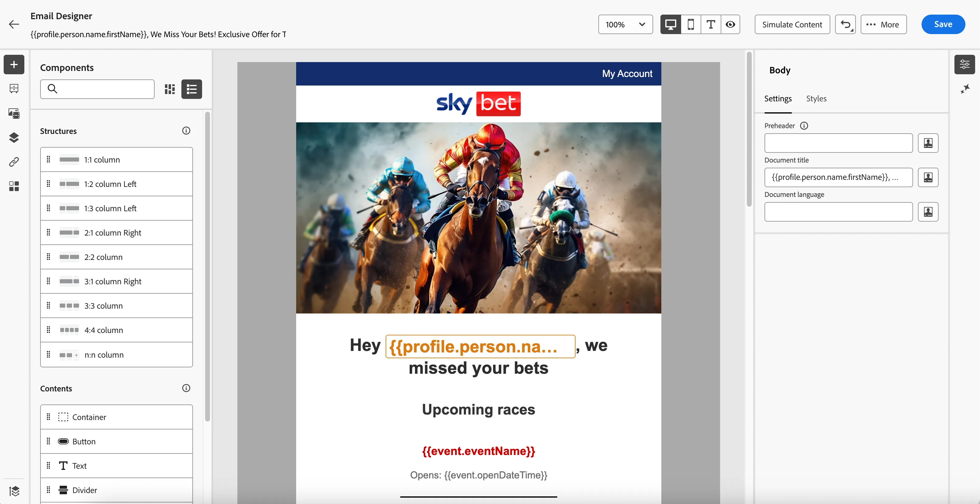Select mobile view mode
The image size is (980, 504).
pos(691,24)
